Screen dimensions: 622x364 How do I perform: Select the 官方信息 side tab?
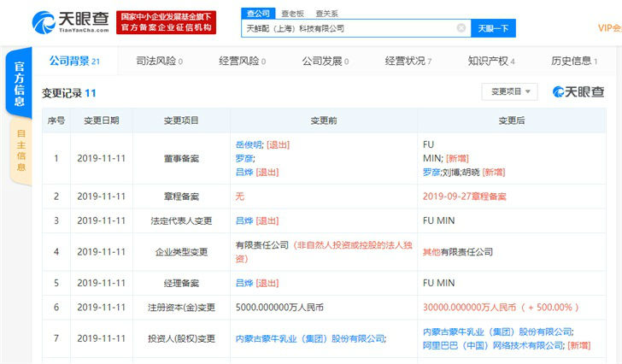point(19,83)
